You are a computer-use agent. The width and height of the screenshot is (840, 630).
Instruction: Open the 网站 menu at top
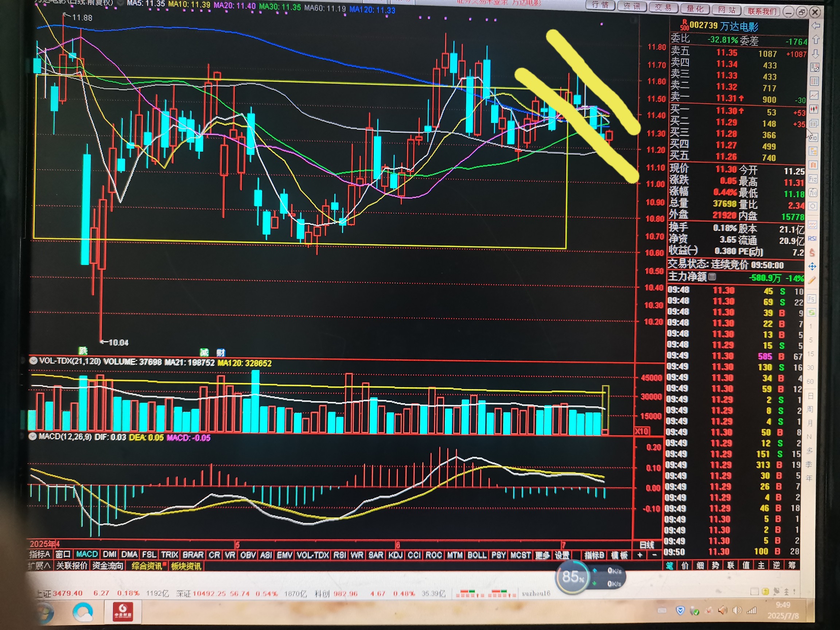(727, 10)
